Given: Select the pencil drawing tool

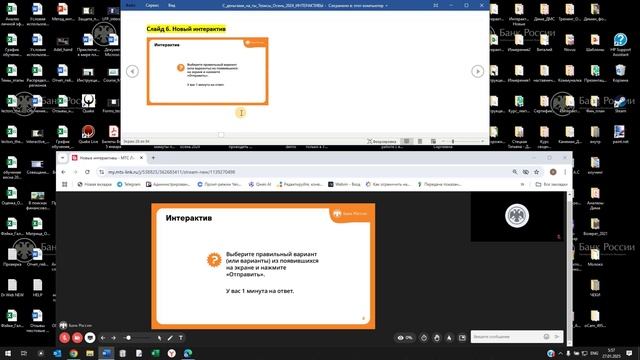Looking at the screenshot, I should point(170,338).
